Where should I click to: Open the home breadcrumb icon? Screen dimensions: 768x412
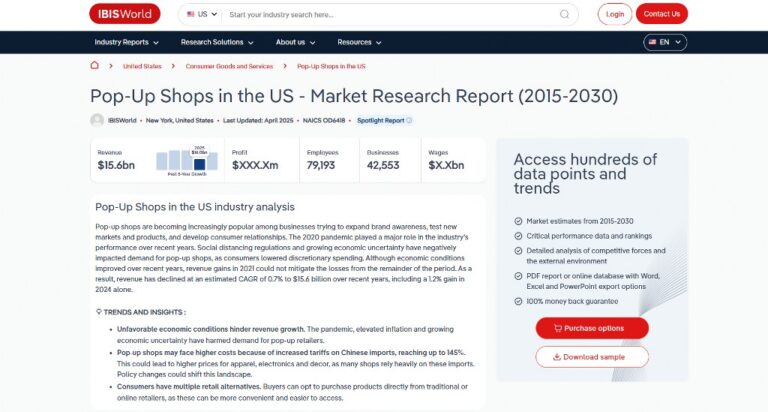95,65
